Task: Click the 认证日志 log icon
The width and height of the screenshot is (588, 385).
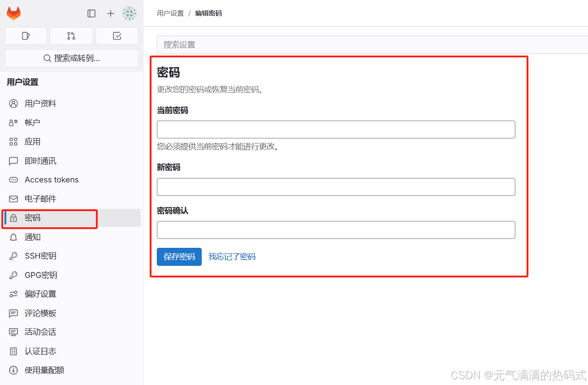Action: point(13,351)
